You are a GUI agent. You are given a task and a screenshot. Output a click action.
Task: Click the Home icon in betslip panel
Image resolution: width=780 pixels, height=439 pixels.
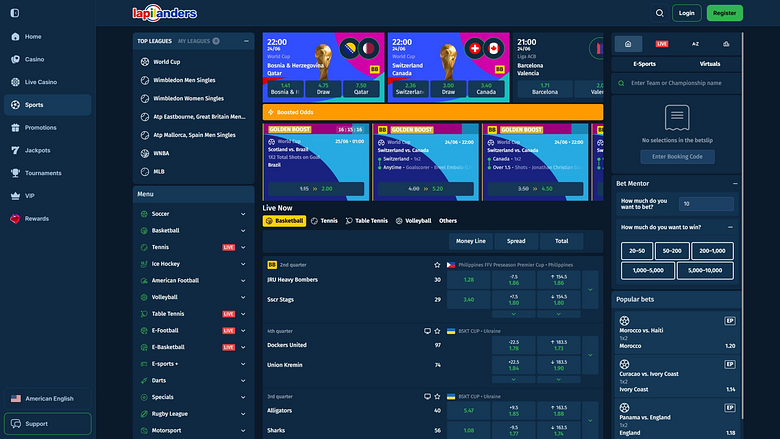[628, 44]
